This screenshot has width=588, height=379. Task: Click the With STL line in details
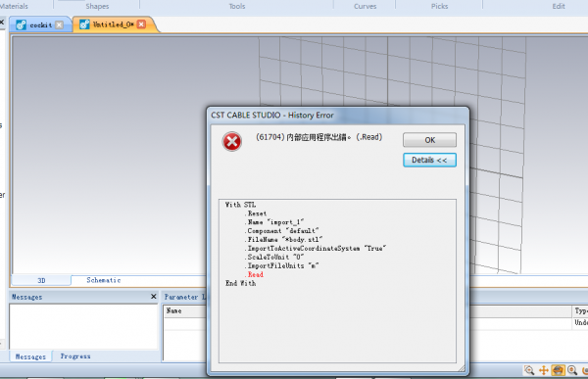pos(240,205)
